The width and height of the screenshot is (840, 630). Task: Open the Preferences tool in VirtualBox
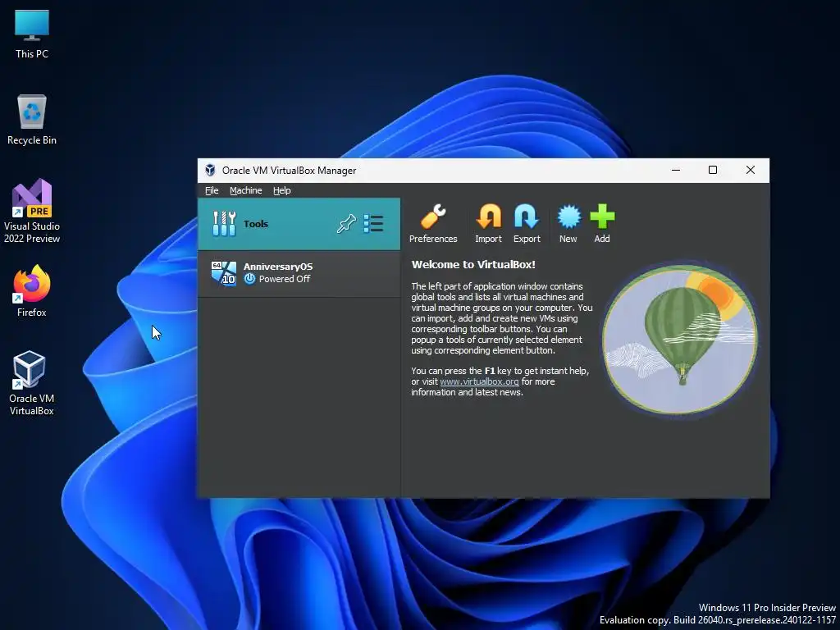coord(433,223)
